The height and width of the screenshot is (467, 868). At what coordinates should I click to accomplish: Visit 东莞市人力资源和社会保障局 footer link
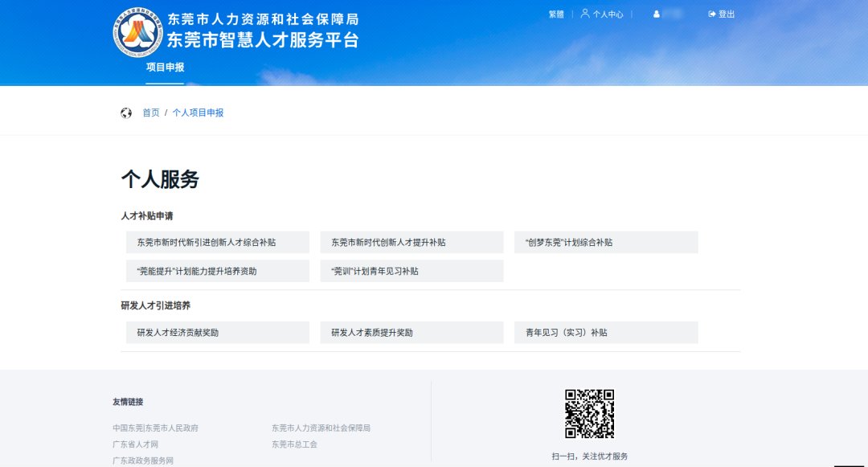[321, 428]
